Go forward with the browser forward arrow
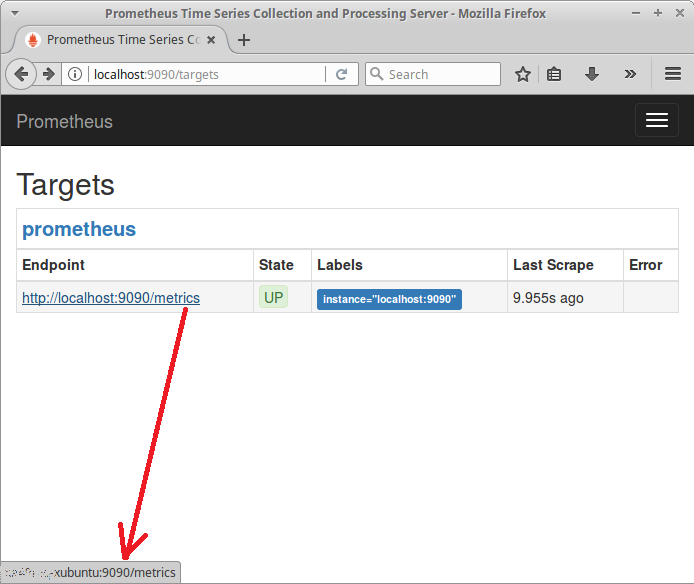Image resolution: width=694 pixels, height=584 pixels. tap(49, 74)
